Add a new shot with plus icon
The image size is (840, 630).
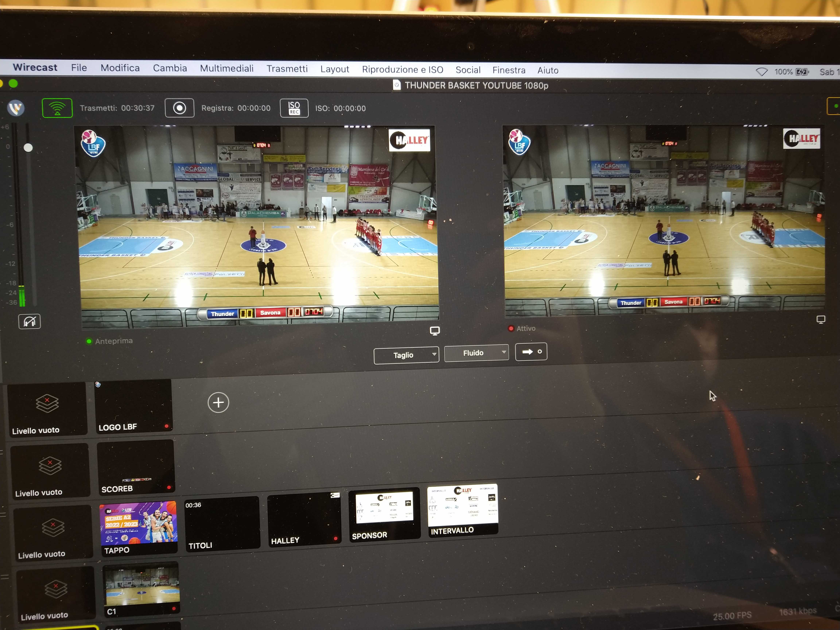tap(218, 402)
